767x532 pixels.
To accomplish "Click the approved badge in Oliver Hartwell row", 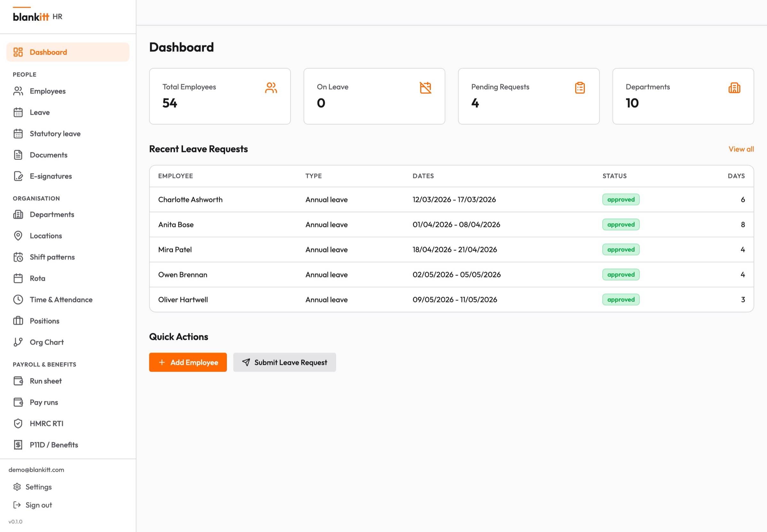I will coord(621,299).
